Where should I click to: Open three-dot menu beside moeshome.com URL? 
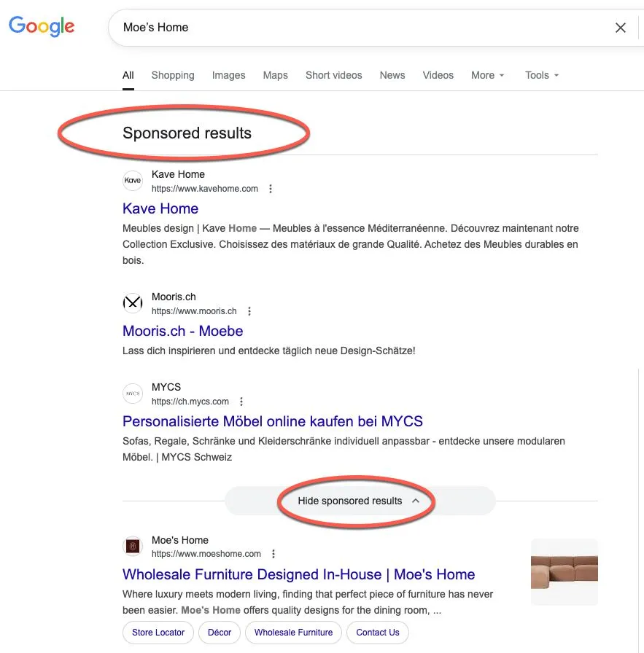pyautogui.click(x=273, y=554)
